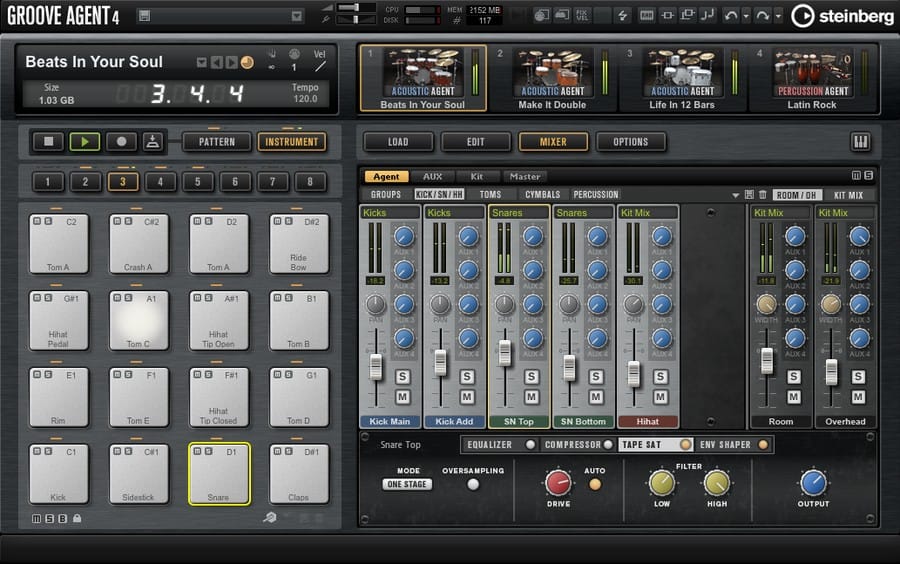The height and width of the screenshot is (564, 900).
Task: Save the mixer preset with disk icon
Action: (749, 195)
